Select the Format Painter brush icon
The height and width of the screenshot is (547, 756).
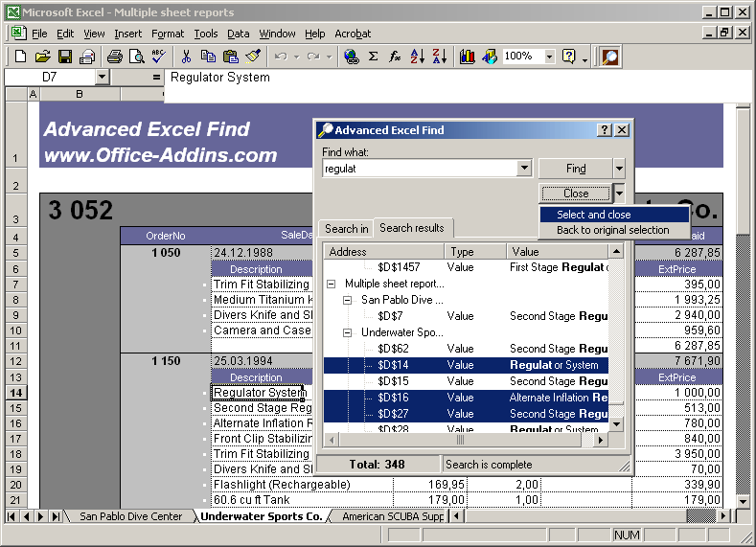253,57
